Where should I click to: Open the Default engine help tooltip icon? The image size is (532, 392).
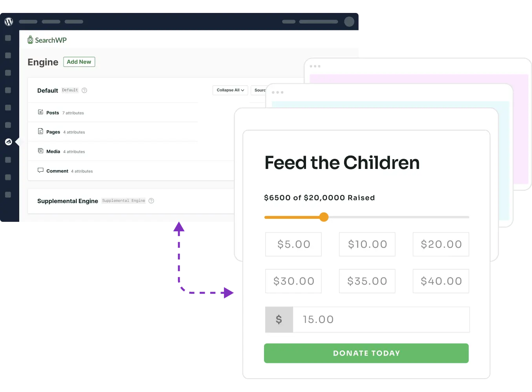pos(85,90)
